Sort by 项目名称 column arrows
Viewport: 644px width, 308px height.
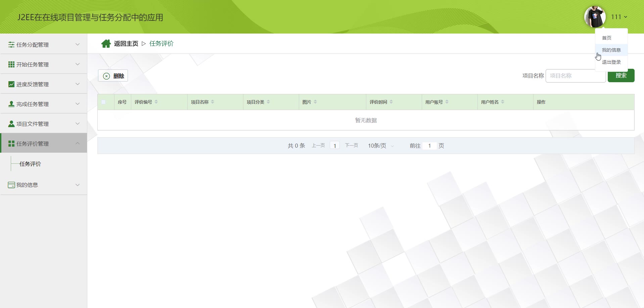(x=213, y=102)
